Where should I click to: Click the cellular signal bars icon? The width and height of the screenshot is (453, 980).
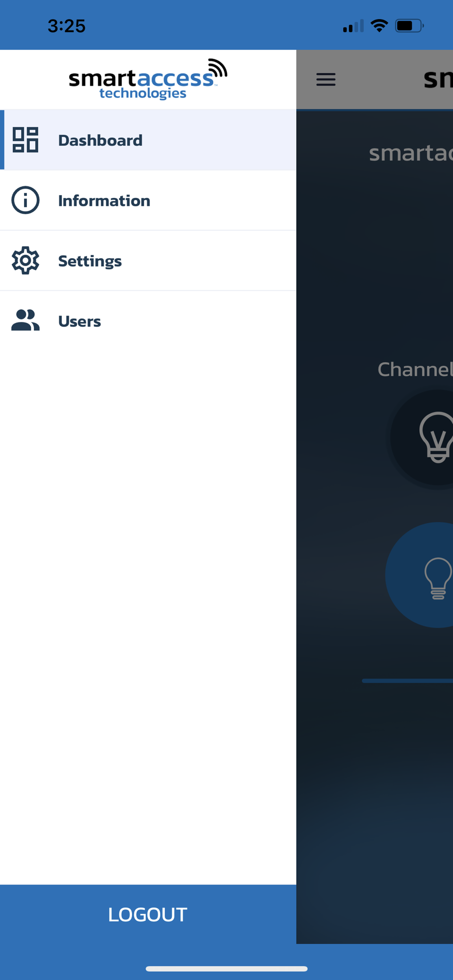click(x=353, y=25)
